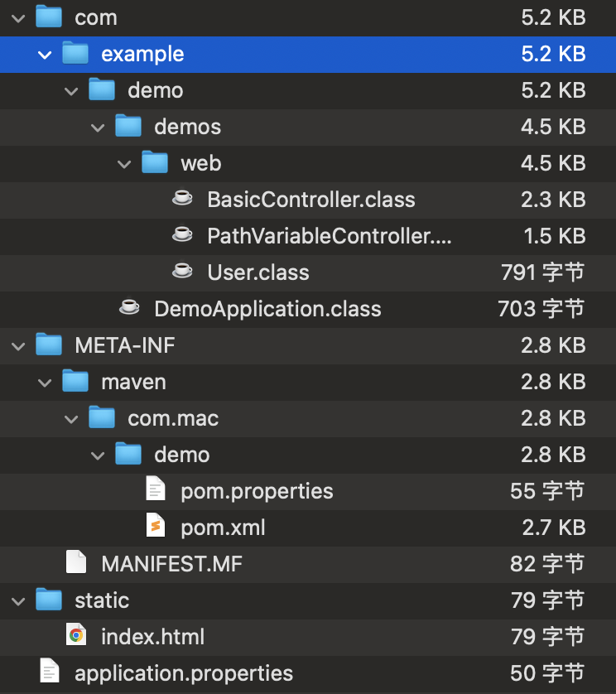The image size is (616, 694).
Task: Click the Java icon next to User.class
Action: pyautogui.click(x=181, y=272)
